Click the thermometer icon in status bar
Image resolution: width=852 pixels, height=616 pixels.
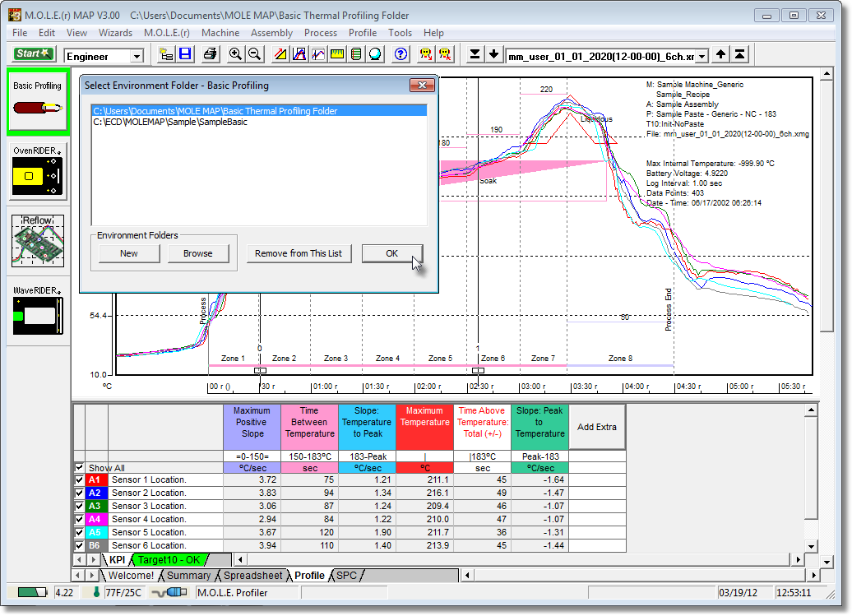(x=96, y=592)
